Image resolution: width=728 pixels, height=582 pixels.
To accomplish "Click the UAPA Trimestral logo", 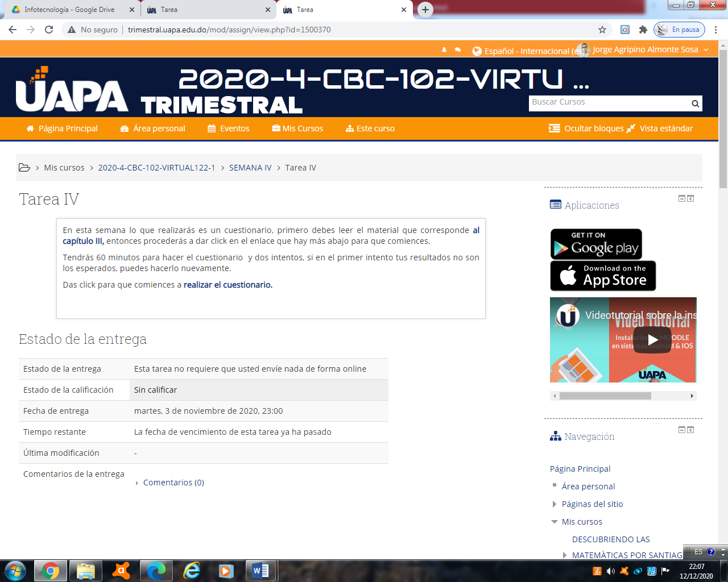I will [159, 90].
